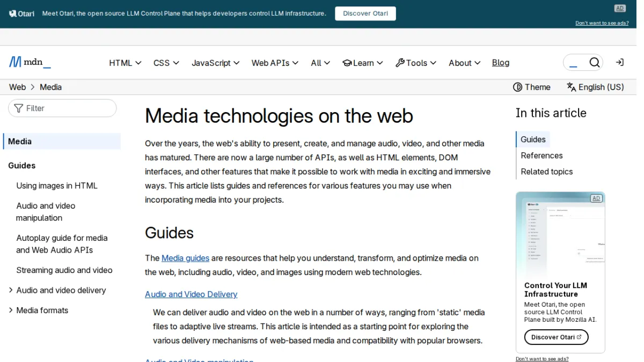The width and height of the screenshot is (644, 362).
Task: Click the Media breadcrumb link
Action: tap(50, 87)
